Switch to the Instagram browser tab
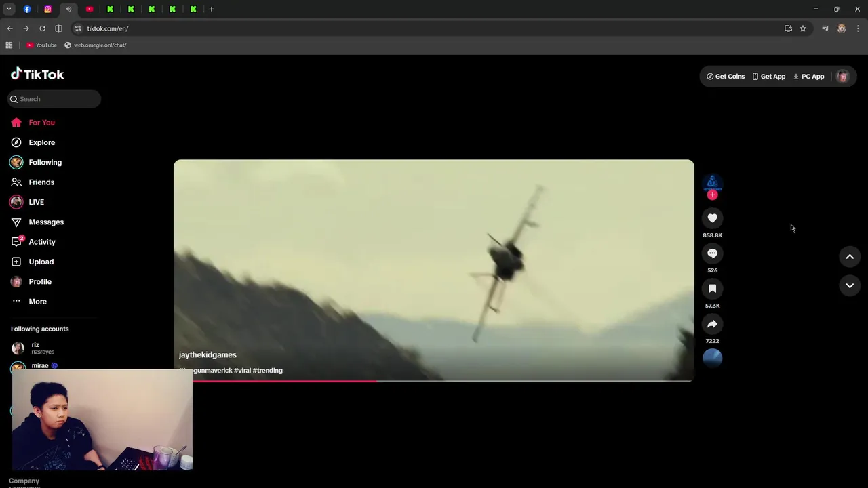The image size is (868, 488). pos(47,9)
